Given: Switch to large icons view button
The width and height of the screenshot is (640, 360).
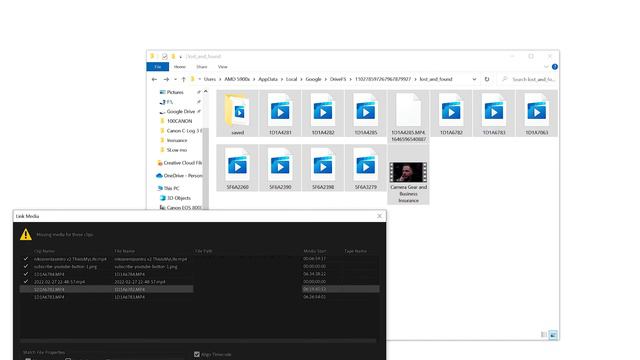Looking at the screenshot, I should [x=553, y=335].
